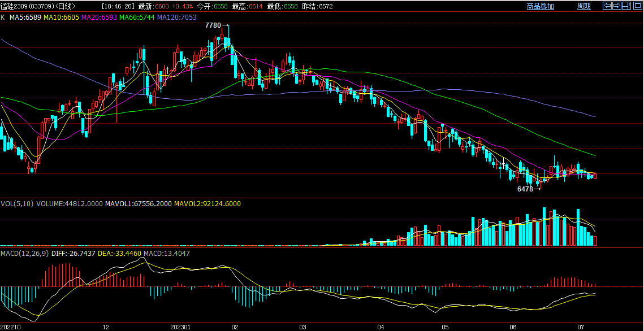Select the MA60:6744 indicator label
The image size is (644, 331).
[x=137, y=17]
